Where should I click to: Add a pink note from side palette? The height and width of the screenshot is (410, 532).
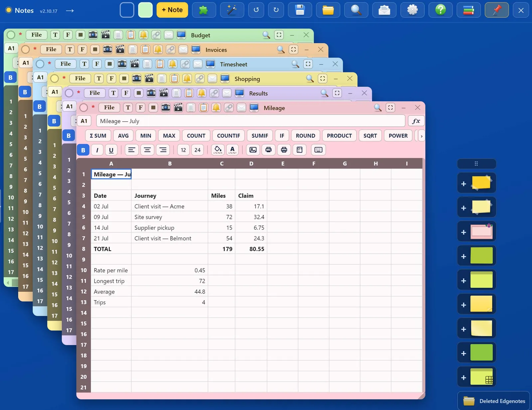click(477, 232)
